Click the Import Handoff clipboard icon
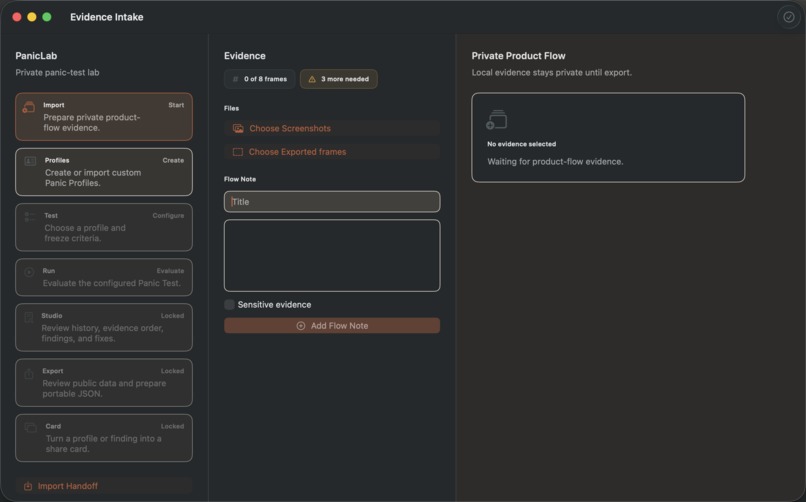Viewport: 806px width, 502px height. point(28,486)
